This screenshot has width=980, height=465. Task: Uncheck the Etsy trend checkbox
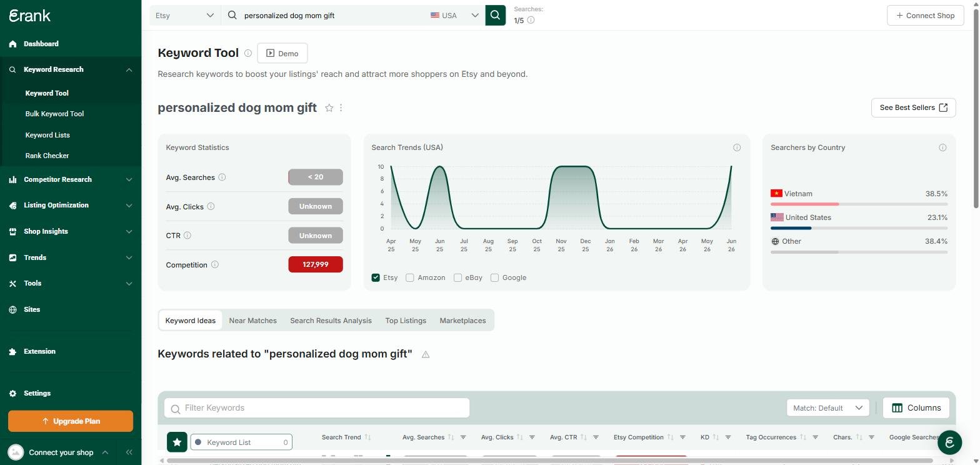(376, 277)
